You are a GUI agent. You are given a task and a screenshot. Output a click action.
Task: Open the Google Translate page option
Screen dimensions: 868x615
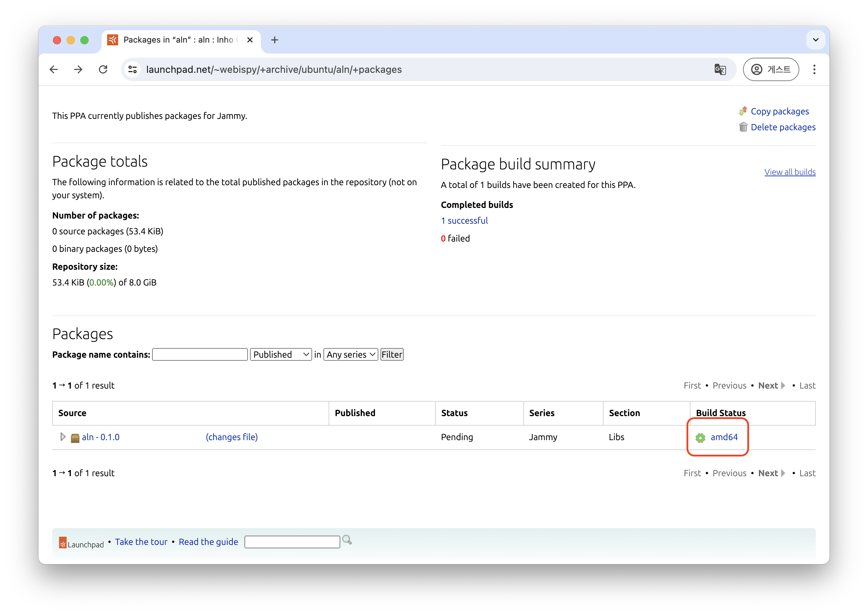(x=720, y=69)
